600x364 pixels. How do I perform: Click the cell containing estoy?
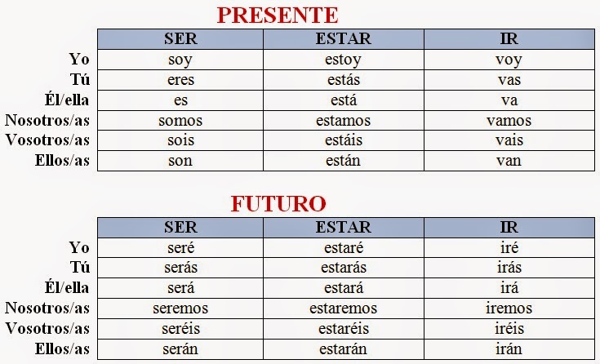tap(343, 59)
